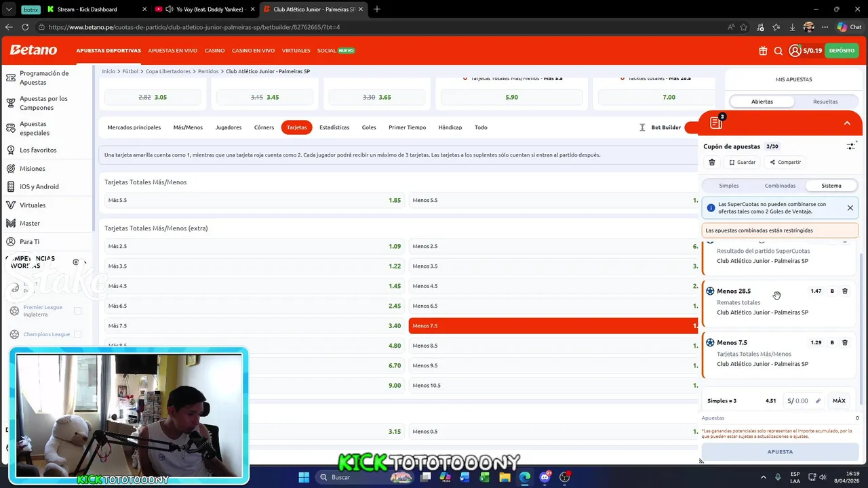Select the 5.90 odds card

point(511,97)
